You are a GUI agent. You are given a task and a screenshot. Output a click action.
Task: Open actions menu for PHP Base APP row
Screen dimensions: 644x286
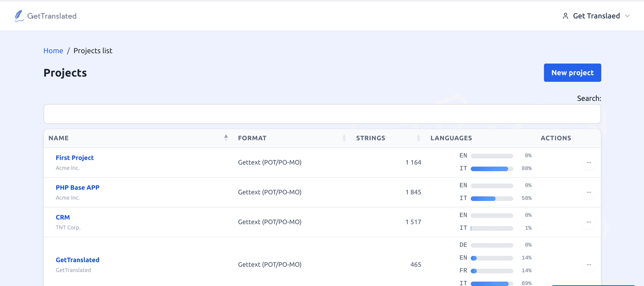589,192
